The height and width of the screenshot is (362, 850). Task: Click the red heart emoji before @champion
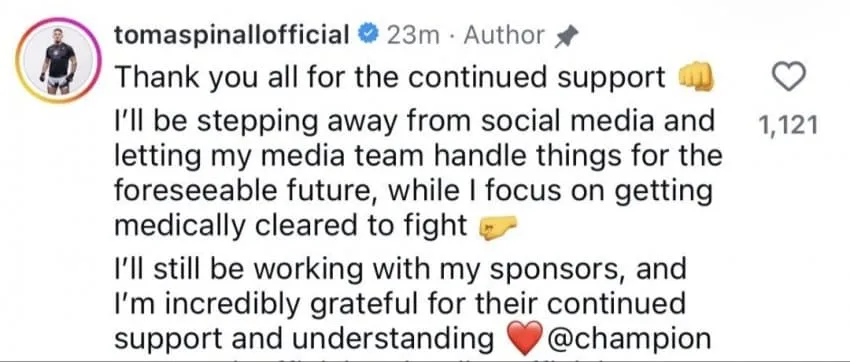point(524,337)
